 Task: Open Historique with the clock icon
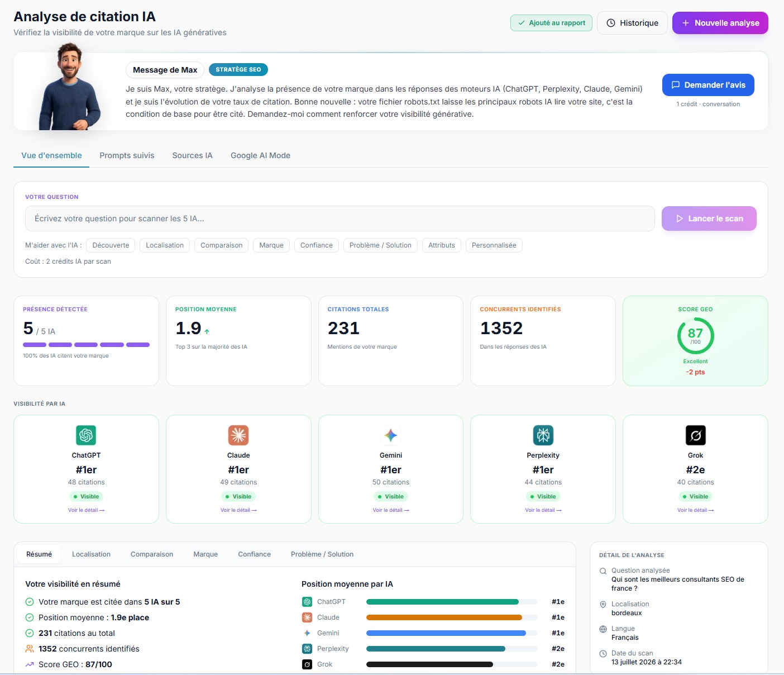pyautogui.click(x=632, y=23)
